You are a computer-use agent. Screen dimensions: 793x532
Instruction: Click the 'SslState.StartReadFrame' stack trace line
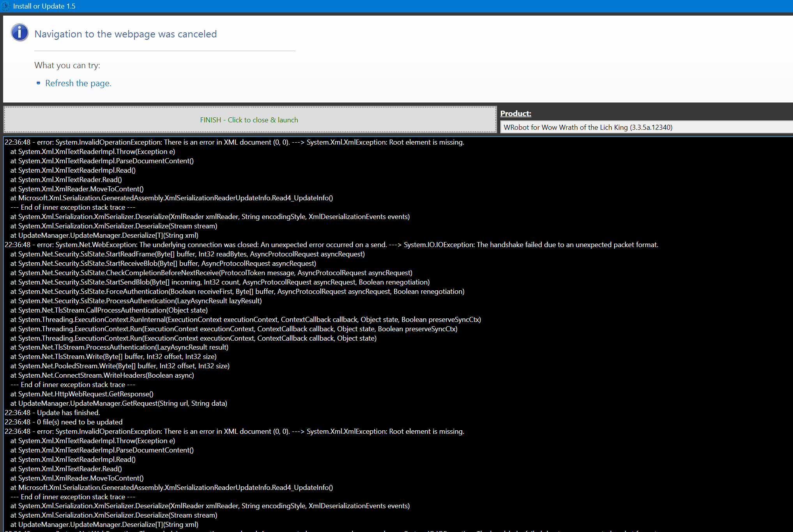click(187, 254)
